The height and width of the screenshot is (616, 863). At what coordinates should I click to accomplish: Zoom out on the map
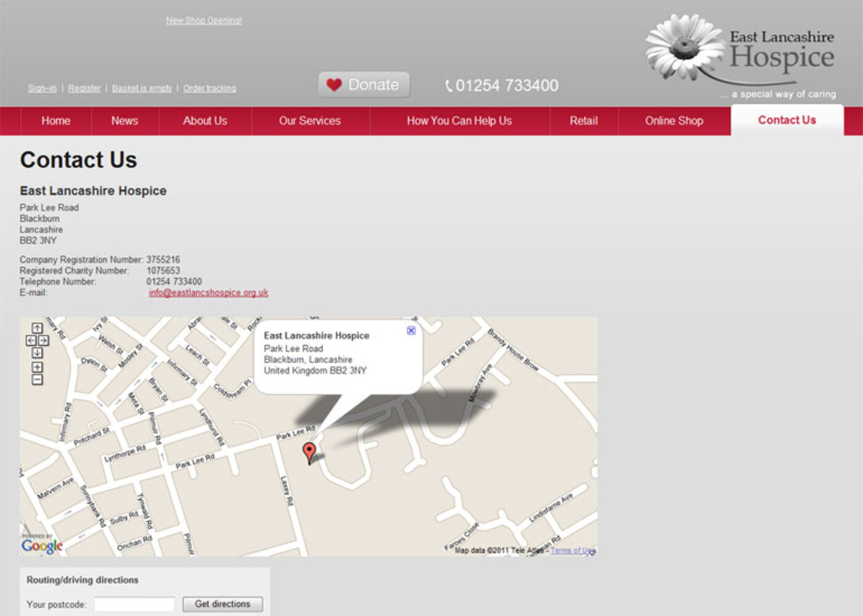click(37, 380)
